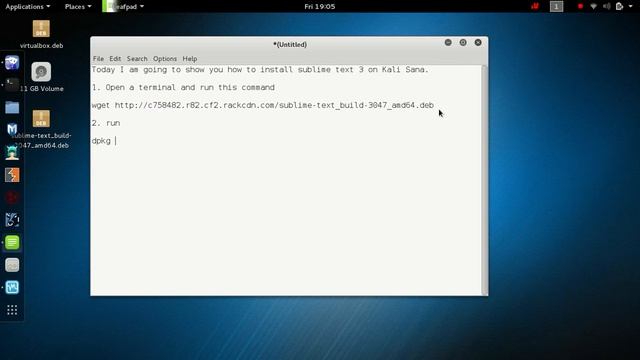Select the 11 GB Volume desktop icon

(41, 77)
